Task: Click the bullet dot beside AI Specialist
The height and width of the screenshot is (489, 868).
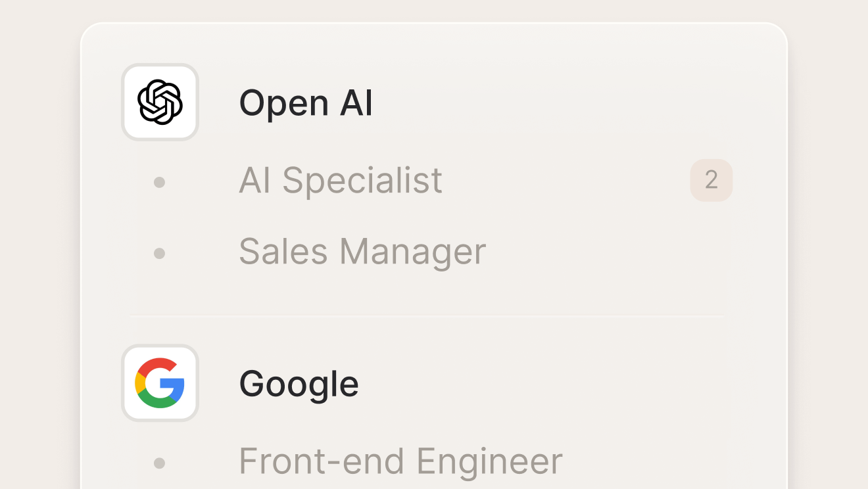Action: coord(159,182)
